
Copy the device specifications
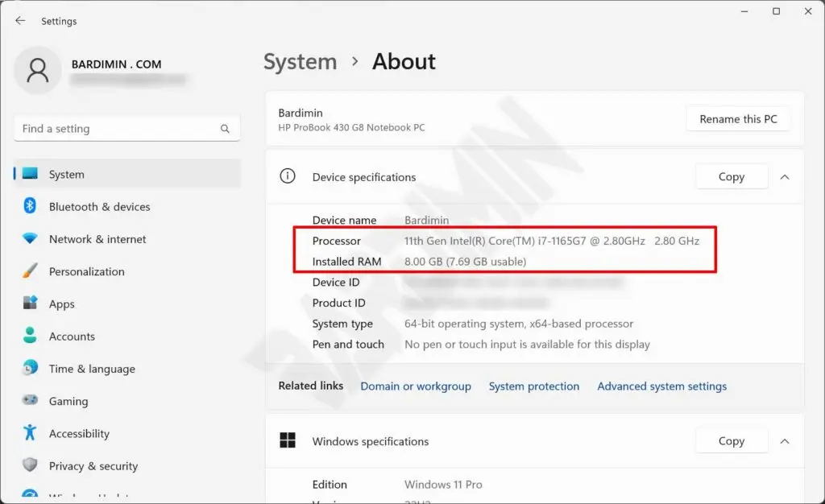pos(732,177)
